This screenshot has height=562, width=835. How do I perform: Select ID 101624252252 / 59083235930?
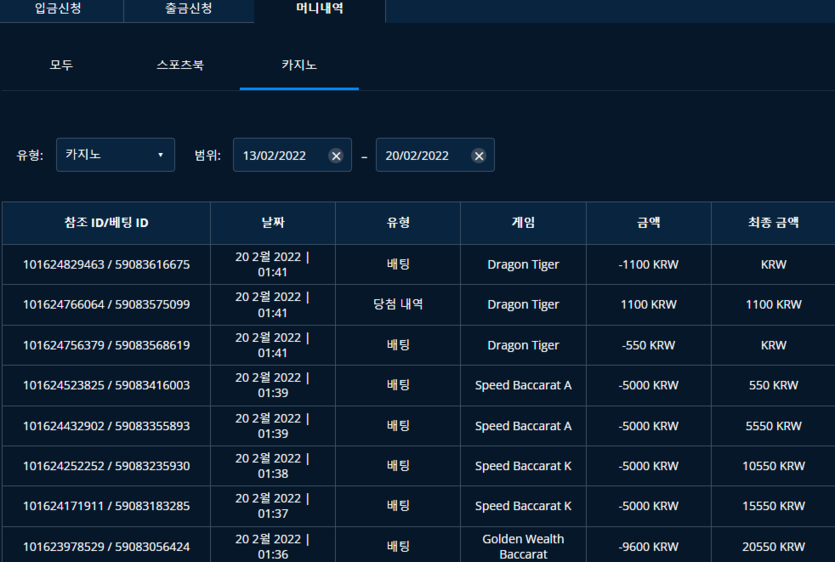(107, 466)
